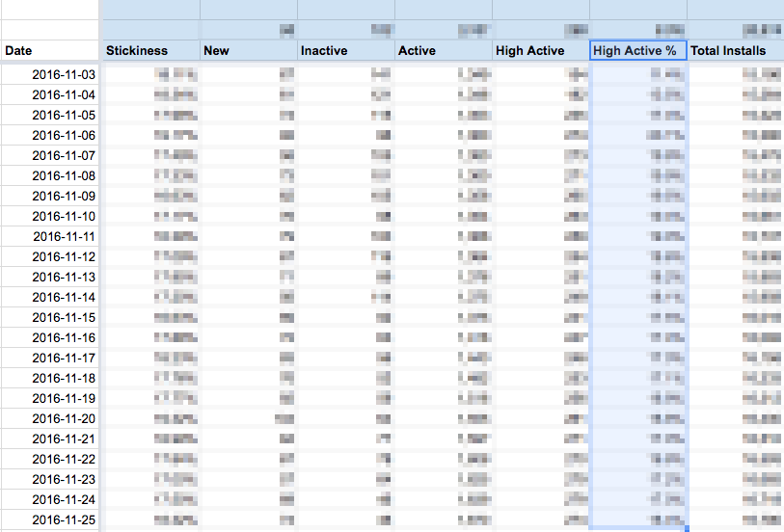
Task: Click the date cell 2016-11-19
Action: click(50, 399)
